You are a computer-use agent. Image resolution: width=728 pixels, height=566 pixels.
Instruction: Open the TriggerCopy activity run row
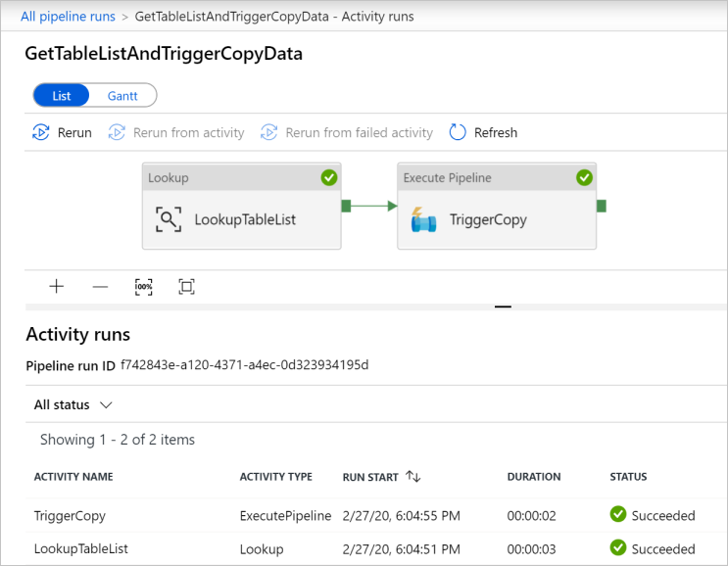point(70,515)
